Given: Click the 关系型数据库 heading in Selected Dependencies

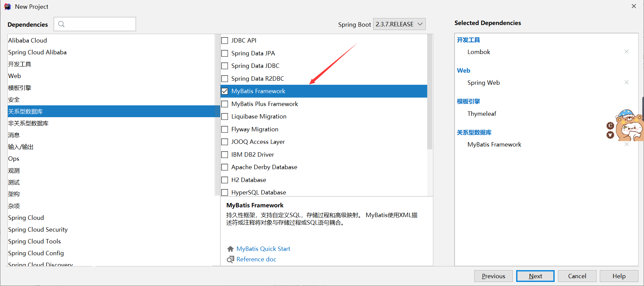Looking at the screenshot, I should (474, 132).
